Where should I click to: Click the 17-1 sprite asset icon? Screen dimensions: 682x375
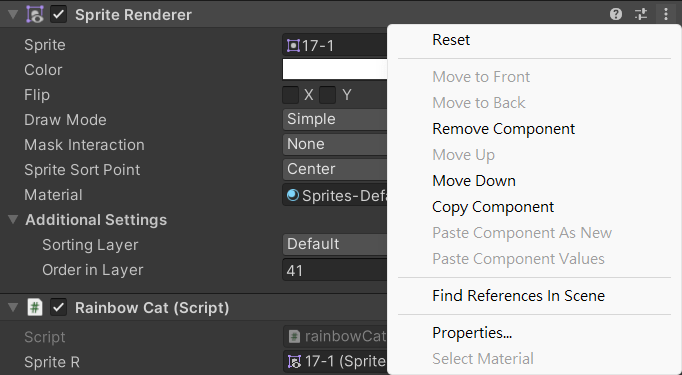294,45
